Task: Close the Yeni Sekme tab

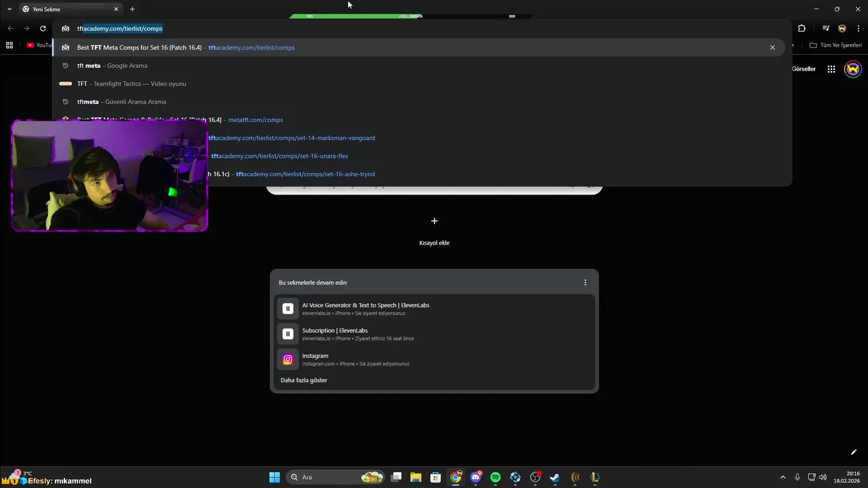Action: 116,9
